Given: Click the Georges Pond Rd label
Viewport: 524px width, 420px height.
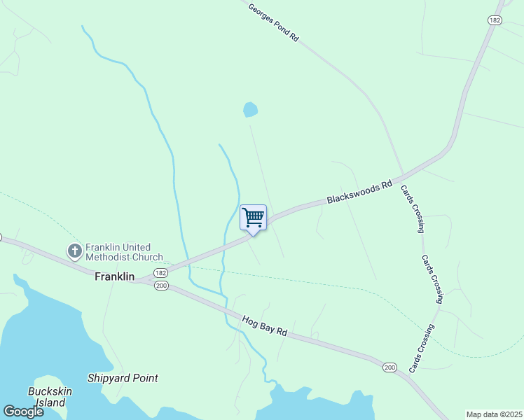Looking at the screenshot, I should [x=273, y=22].
